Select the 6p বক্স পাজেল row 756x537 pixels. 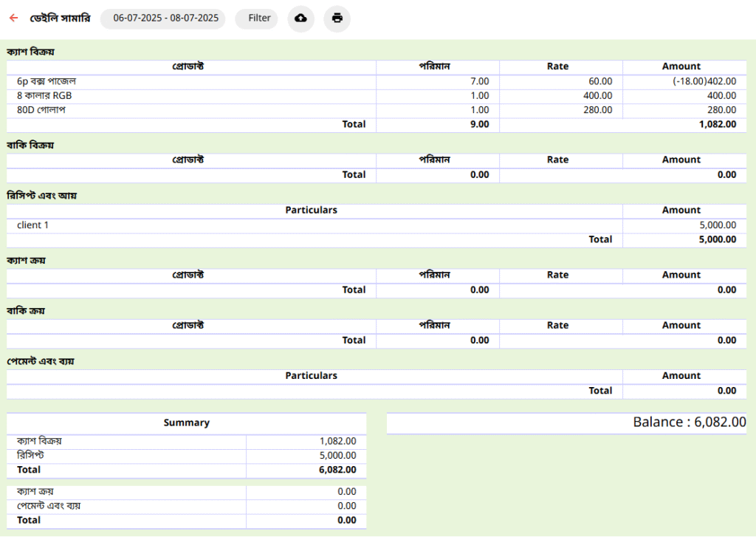pos(377,81)
